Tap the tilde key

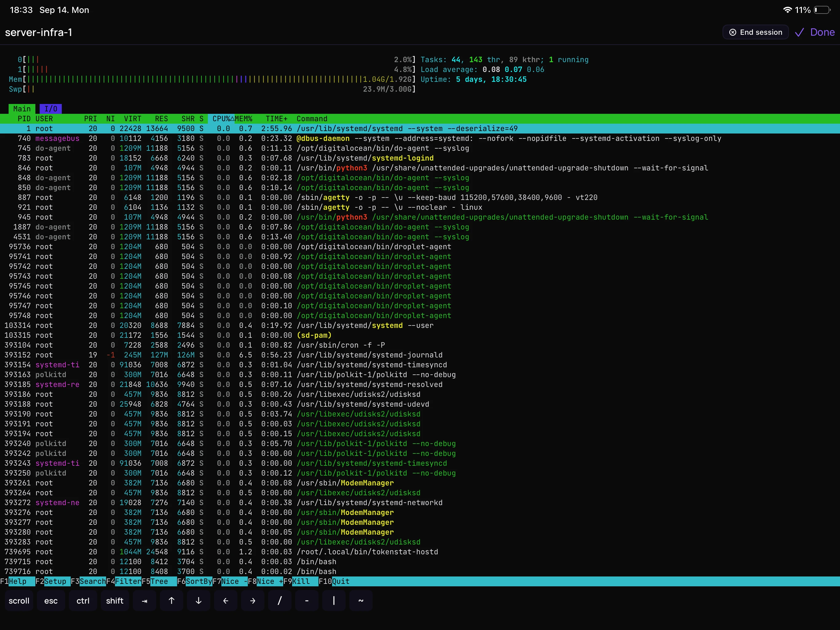click(x=361, y=601)
